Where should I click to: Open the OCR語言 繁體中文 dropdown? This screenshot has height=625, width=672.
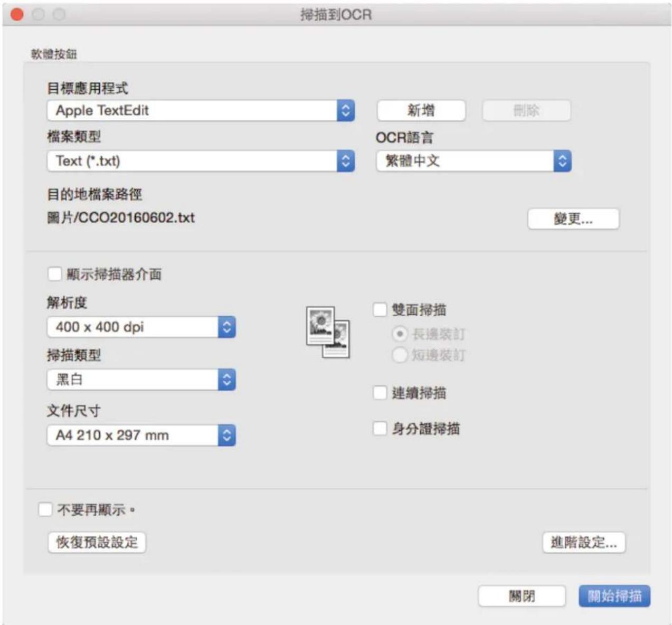pos(474,161)
